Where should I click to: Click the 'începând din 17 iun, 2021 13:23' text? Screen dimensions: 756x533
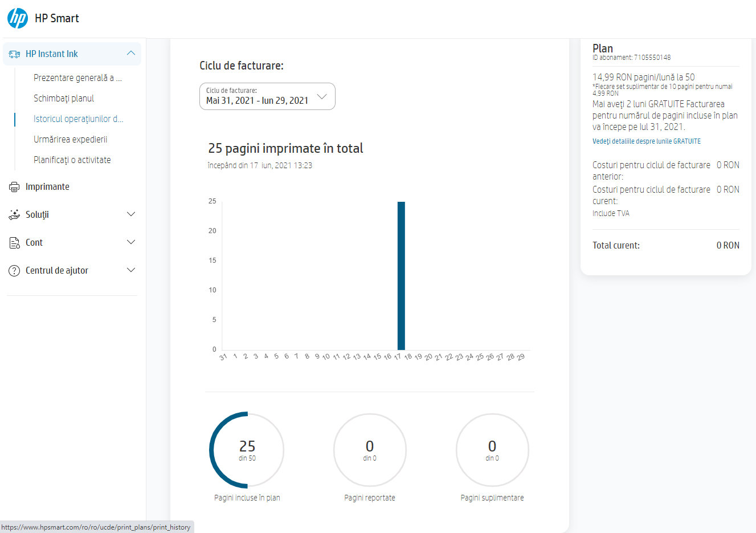[x=260, y=165]
